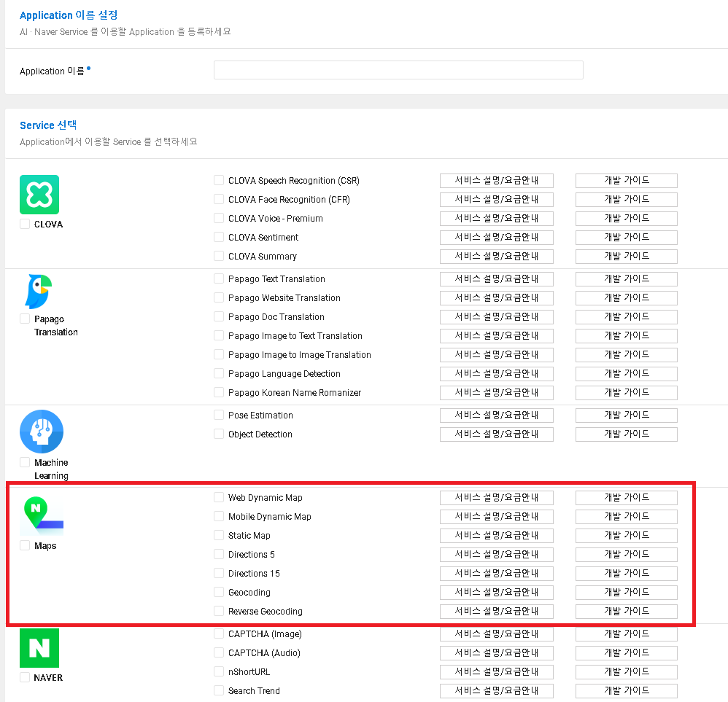Check the Machine Learning group checkbox
This screenshot has height=702, width=728.
[25, 463]
